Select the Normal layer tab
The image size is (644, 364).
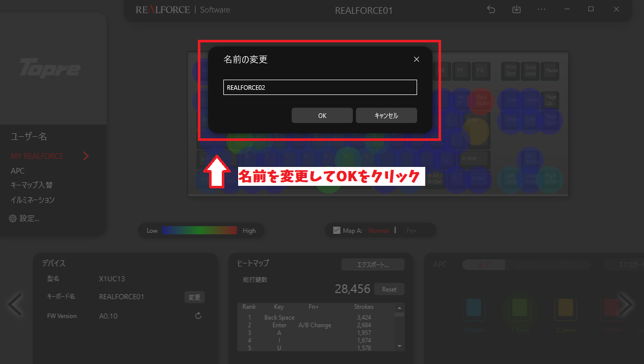click(378, 231)
